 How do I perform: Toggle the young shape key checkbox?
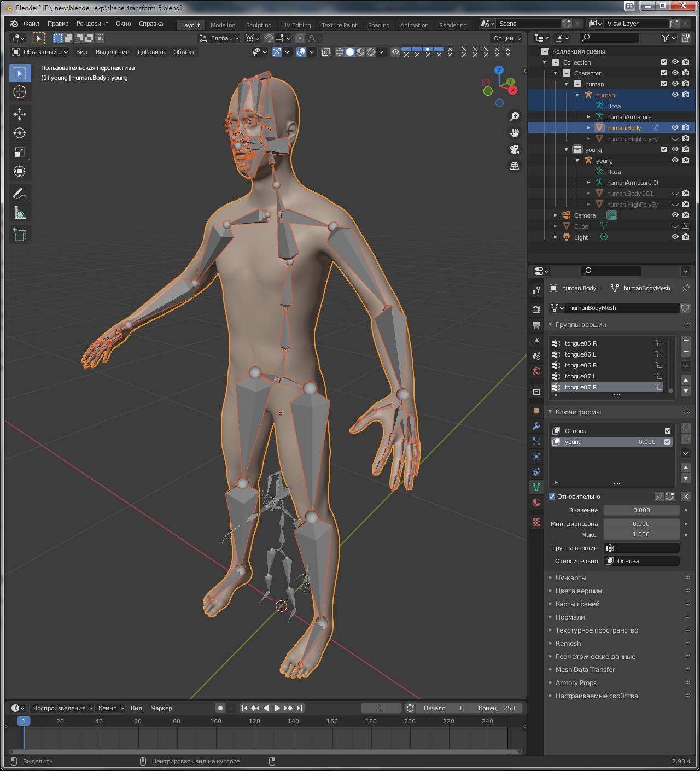[667, 442]
